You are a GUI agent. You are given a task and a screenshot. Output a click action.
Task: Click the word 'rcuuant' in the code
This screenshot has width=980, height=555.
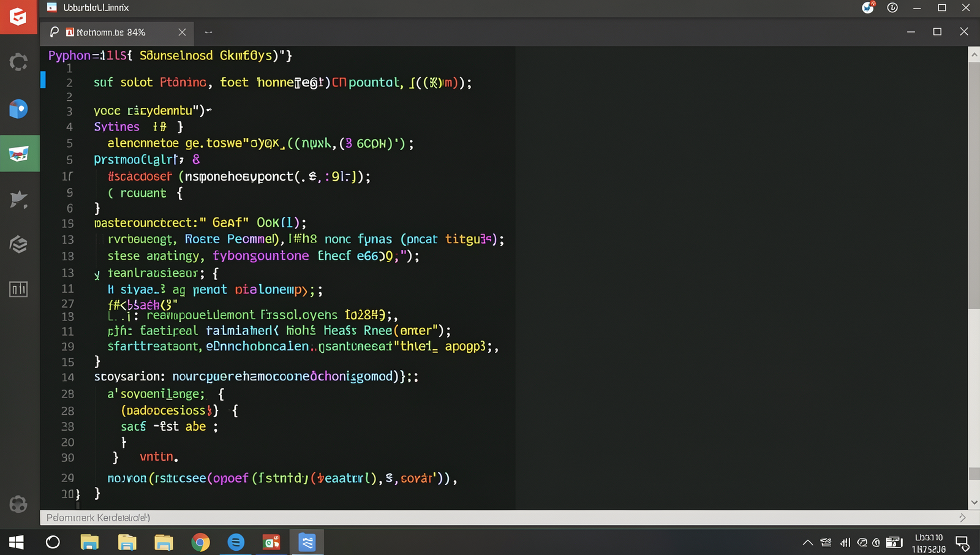pos(143,194)
